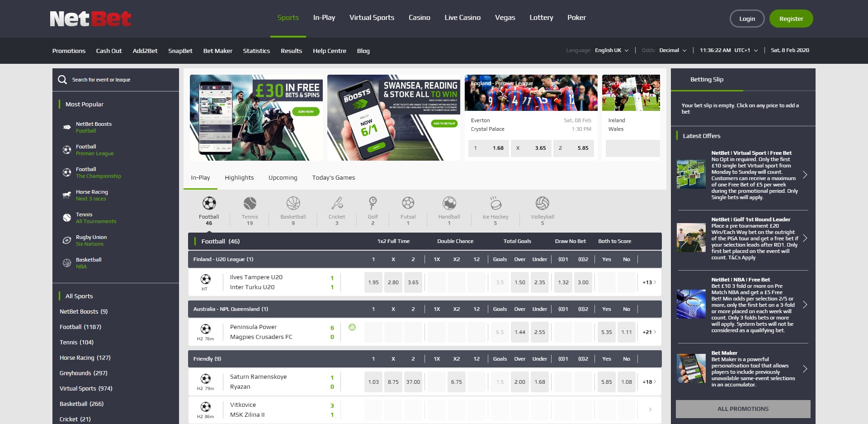Expand the Golf 1st Round Leader offer

(x=805, y=238)
